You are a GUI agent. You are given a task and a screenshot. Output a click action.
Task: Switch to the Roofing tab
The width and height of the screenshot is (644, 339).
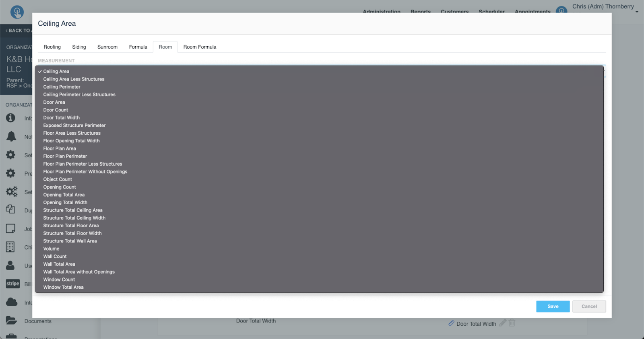pos(52,47)
